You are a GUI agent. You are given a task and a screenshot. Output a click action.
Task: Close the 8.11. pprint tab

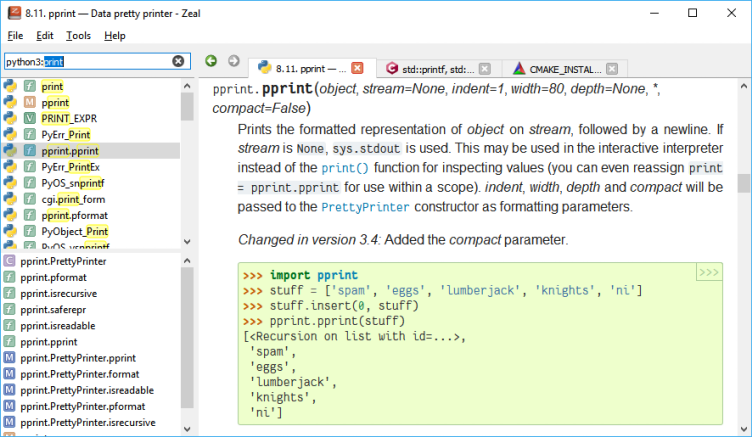[x=358, y=69]
